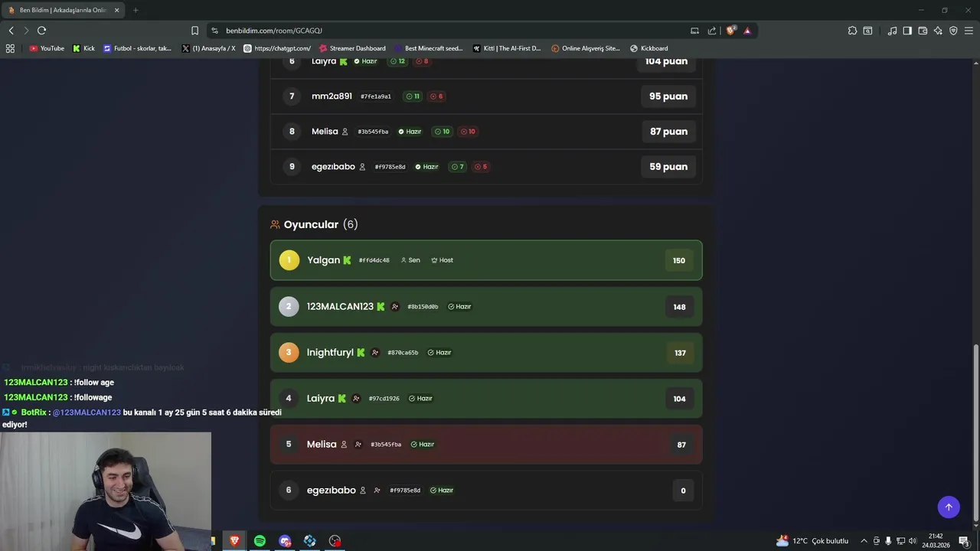The width and height of the screenshot is (980, 551).
Task: Open the Brave Shields lion icon
Action: (730, 31)
